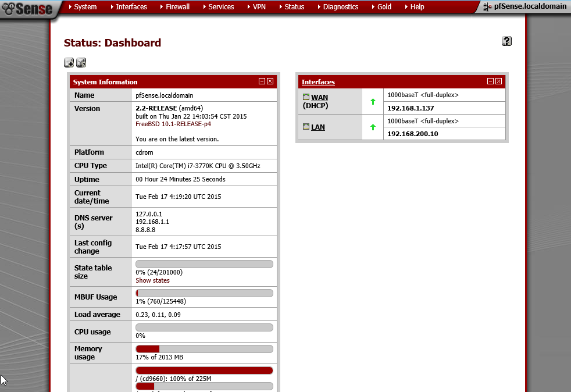
Task: Minimize the System Information widget
Action: coord(262,81)
